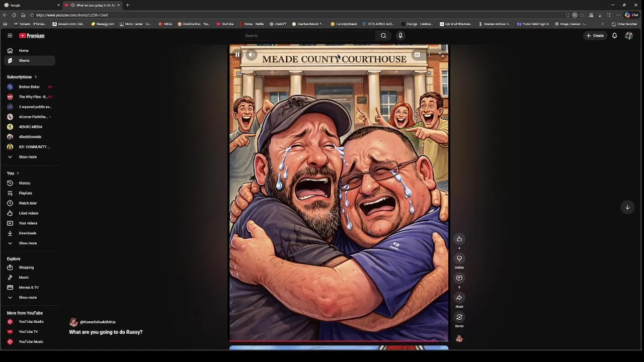Mute the Shorts video volume

click(252, 55)
